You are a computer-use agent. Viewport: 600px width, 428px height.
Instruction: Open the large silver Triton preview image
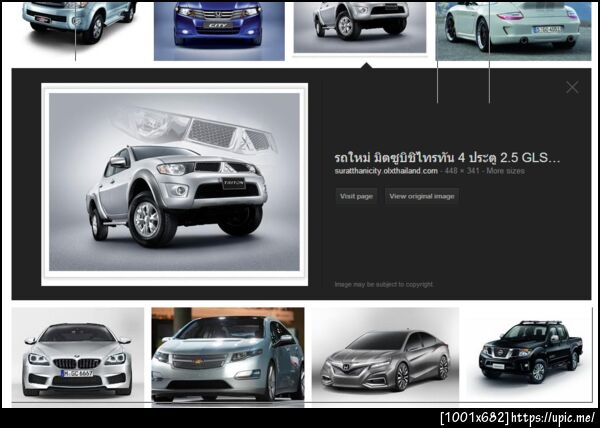coord(174,184)
